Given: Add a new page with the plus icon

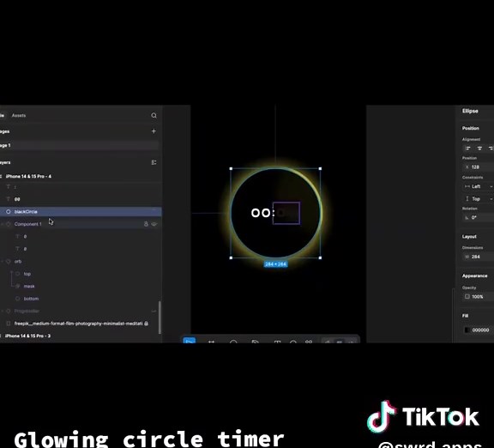Looking at the screenshot, I should pos(154,130).
